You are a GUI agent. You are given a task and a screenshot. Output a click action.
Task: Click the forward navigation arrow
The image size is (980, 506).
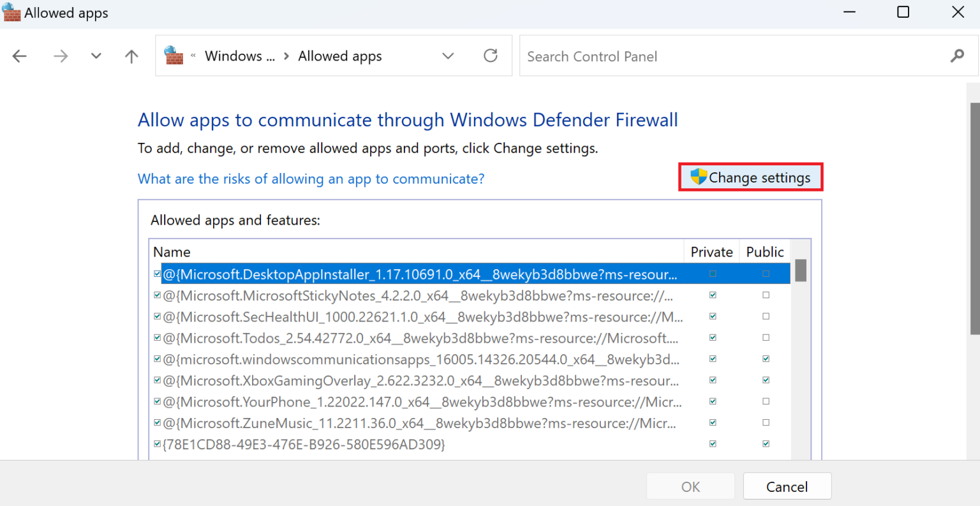pyautogui.click(x=60, y=56)
